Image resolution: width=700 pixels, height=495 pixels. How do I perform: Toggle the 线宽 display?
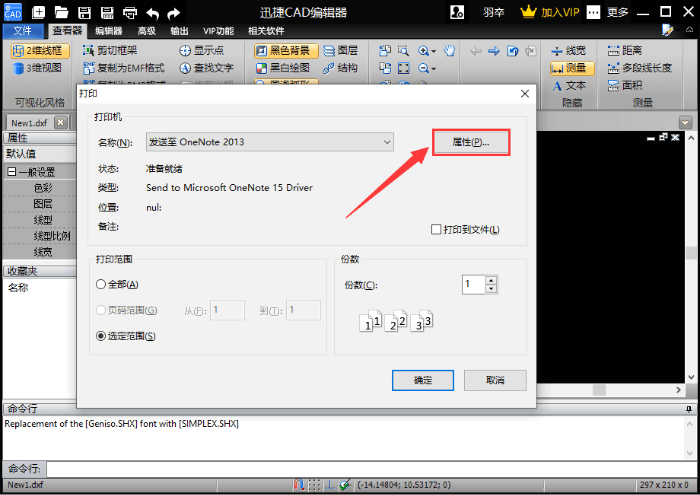pos(568,50)
